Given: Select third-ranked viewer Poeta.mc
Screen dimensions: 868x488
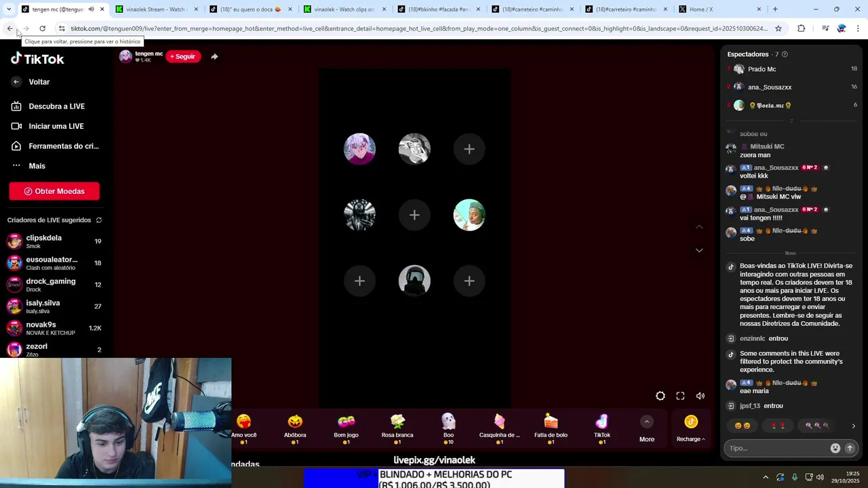Looking at the screenshot, I should [x=792, y=105].
